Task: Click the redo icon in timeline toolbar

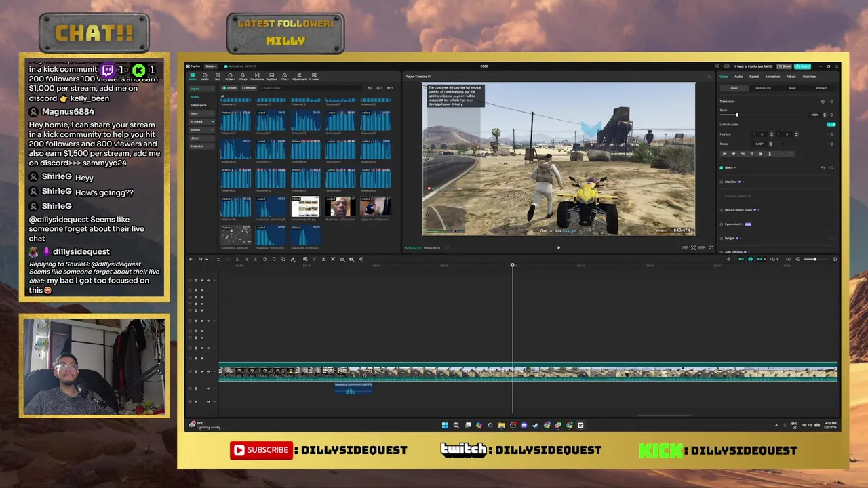Action: [x=228, y=259]
